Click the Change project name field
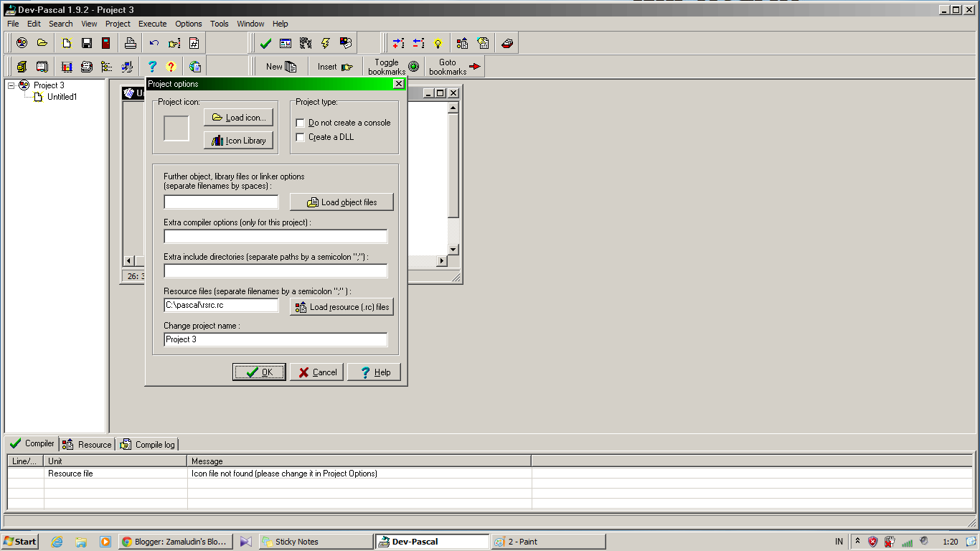 coord(275,340)
